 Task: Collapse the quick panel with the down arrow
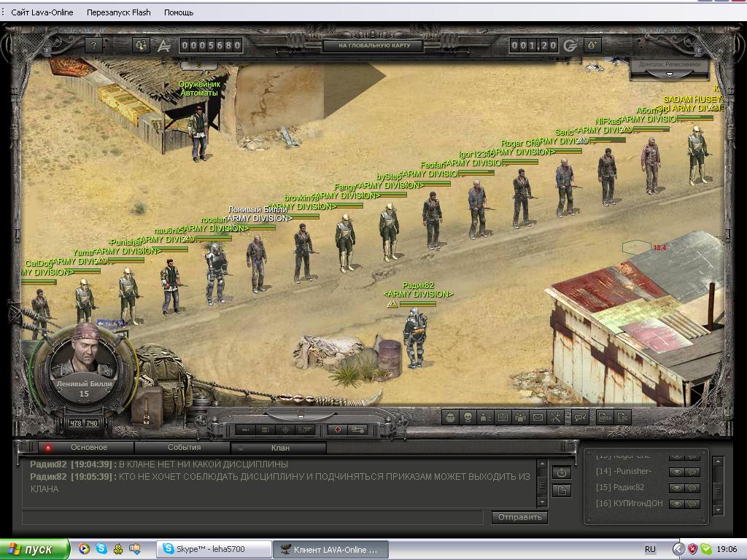301,416
